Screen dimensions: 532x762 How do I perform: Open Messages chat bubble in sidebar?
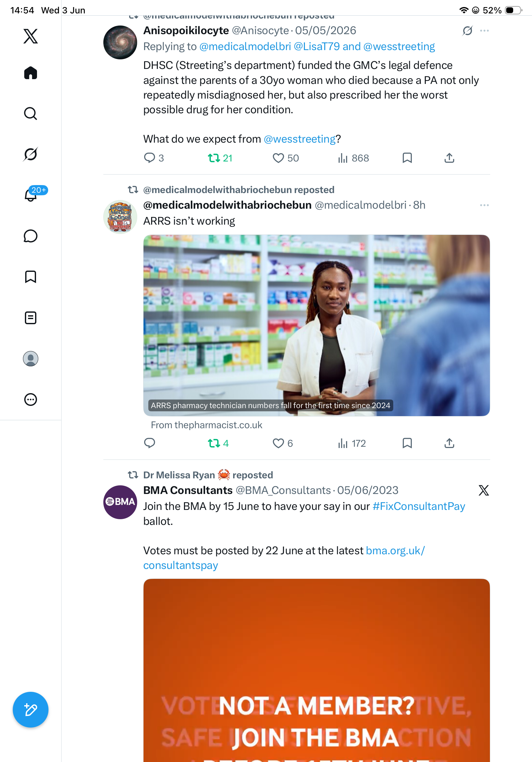[31, 236]
